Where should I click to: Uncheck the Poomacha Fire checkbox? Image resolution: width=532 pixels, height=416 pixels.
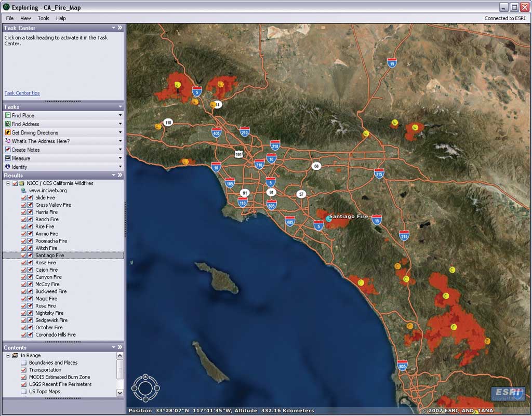(x=24, y=241)
